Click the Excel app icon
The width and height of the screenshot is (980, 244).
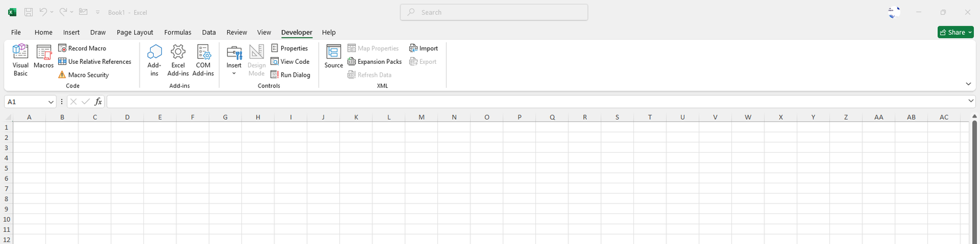coord(12,12)
